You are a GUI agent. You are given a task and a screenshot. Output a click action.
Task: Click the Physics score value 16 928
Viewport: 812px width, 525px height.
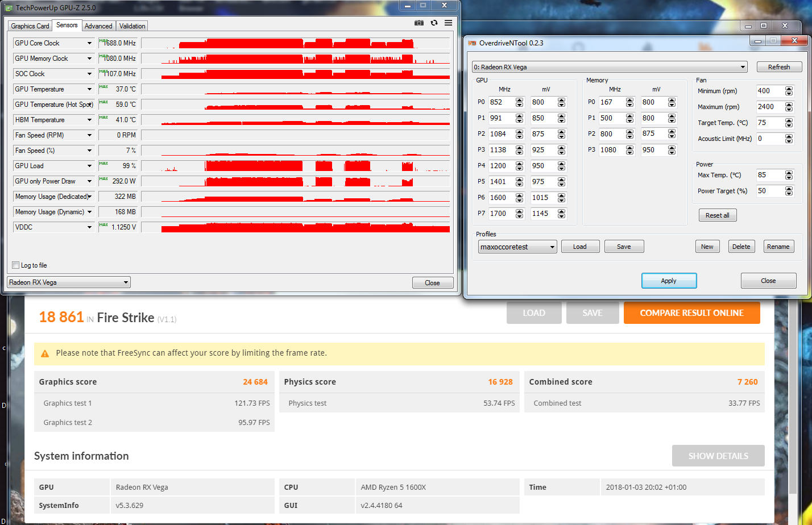coord(500,382)
